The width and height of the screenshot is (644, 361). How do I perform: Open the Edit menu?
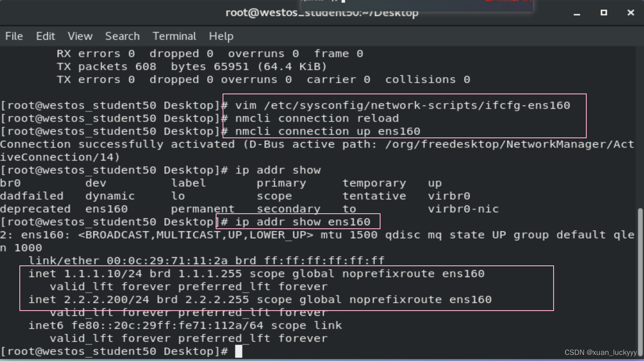(x=45, y=36)
